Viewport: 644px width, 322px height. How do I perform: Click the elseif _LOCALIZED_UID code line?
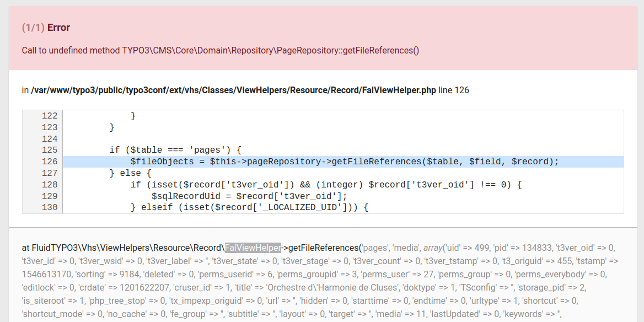click(249, 207)
